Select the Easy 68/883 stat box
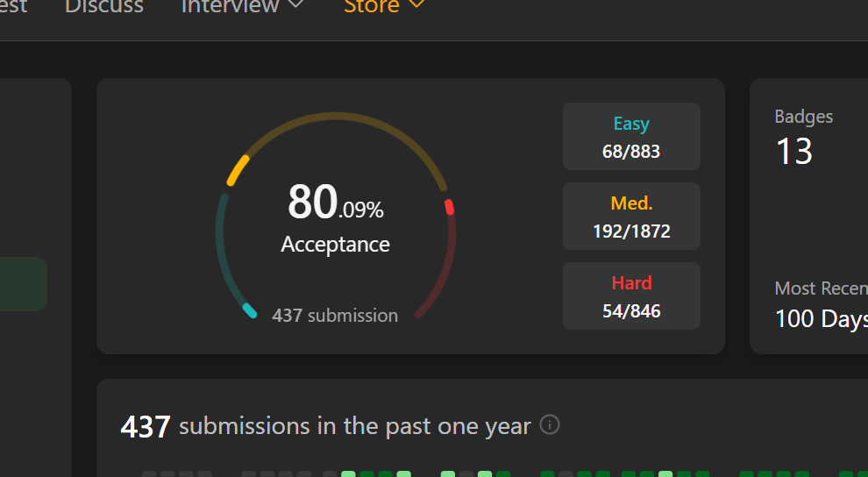868x477 pixels. (x=631, y=136)
